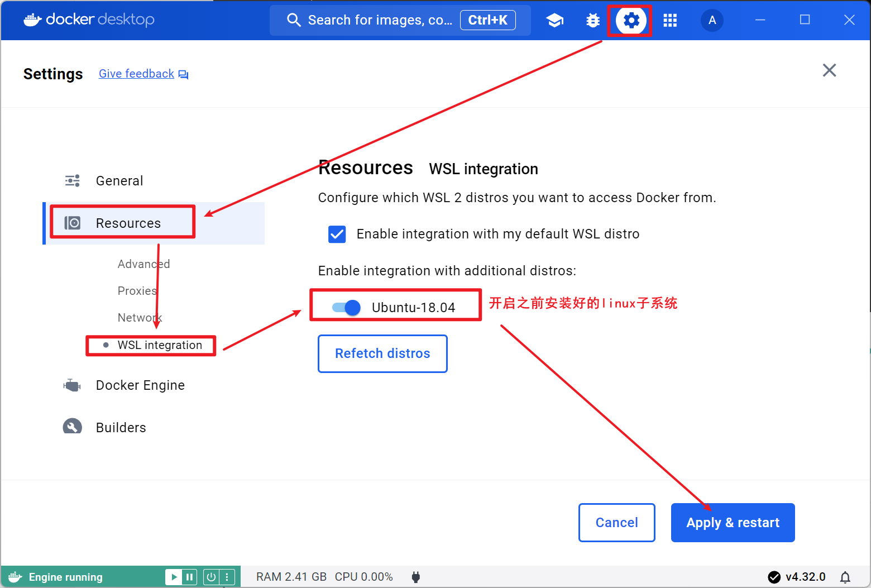871x588 pixels.
Task: Minimize the Docker Desktop window
Action: coord(760,20)
